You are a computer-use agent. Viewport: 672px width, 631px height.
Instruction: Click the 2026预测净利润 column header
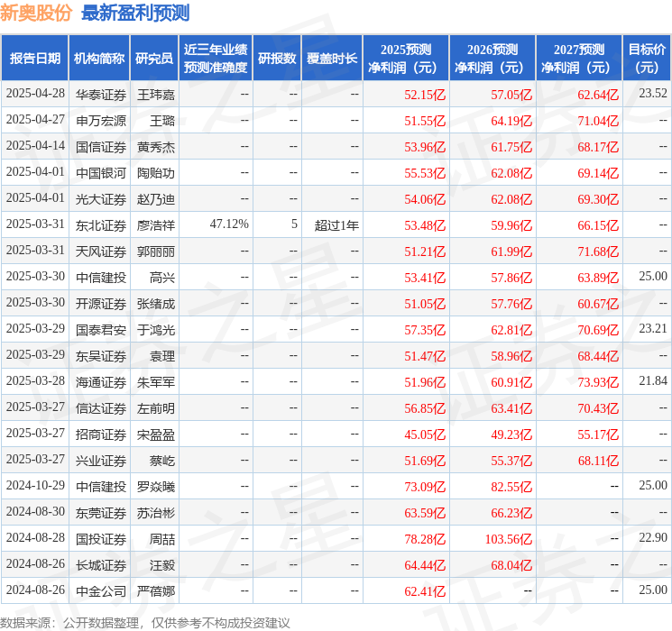pos(492,59)
